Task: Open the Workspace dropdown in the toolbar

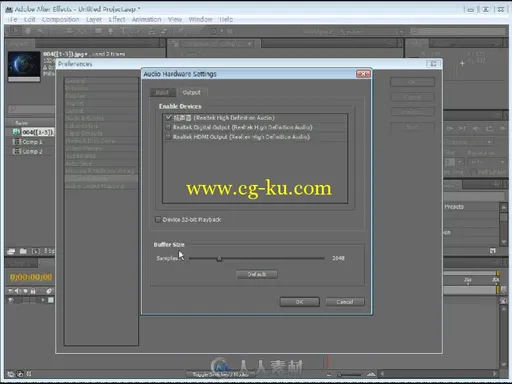Action: [371, 32]
